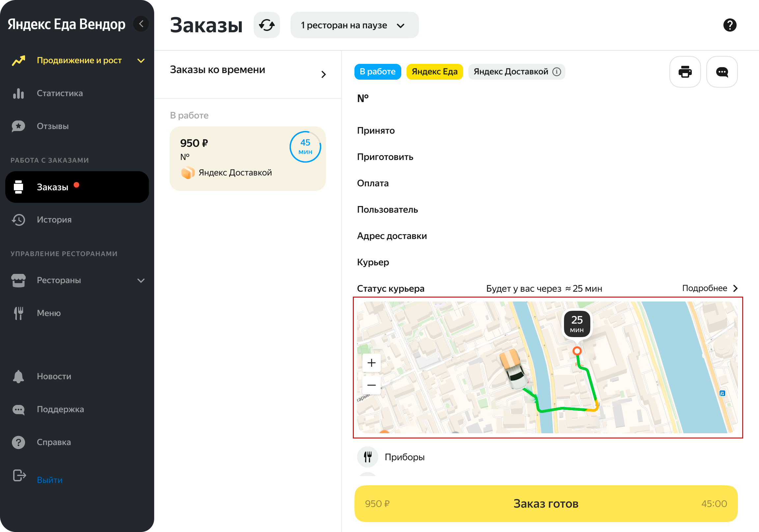Click the courier car on the map
This screenshot has height=532, width=759.
coord(514,369)
